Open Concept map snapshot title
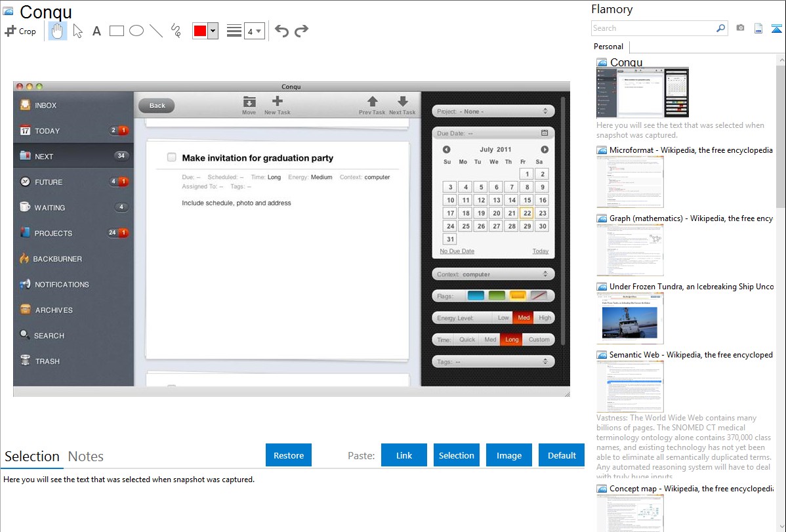 click(x=691, y=489)
